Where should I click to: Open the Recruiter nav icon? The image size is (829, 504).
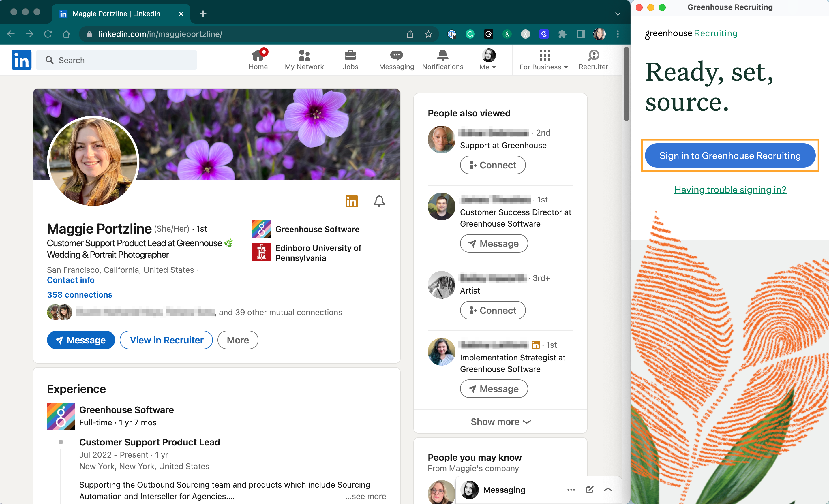pyautogui.click(x=593, y=59)
